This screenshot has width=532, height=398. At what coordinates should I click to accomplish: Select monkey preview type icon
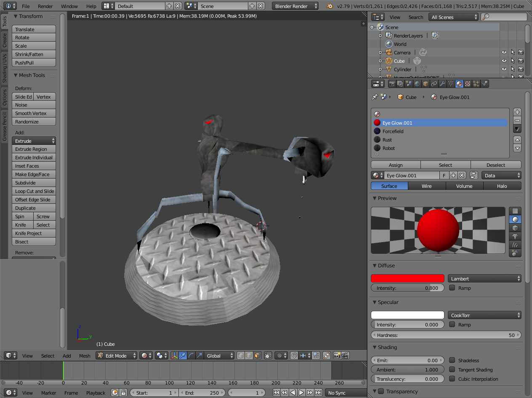(515, 236)
